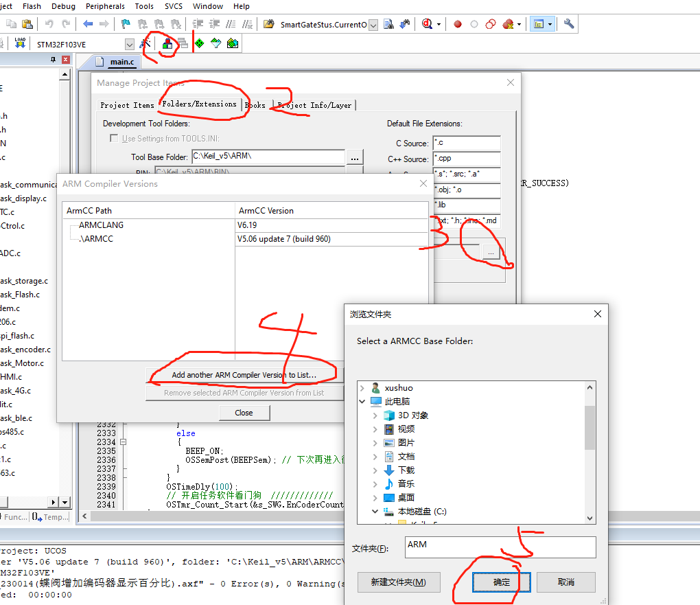Click the Navigate Backwards blue arrow
The image size is (700, 605).
(88, 24)
